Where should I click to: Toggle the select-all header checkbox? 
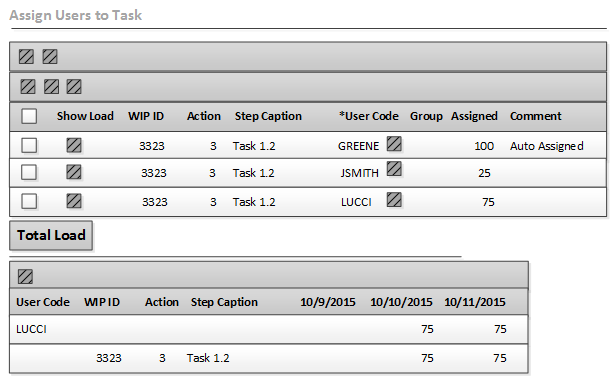[29, 116]
